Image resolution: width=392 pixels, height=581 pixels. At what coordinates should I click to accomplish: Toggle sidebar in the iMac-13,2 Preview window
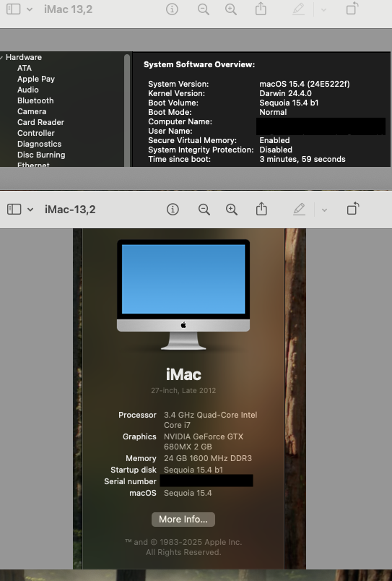point(14,210)
